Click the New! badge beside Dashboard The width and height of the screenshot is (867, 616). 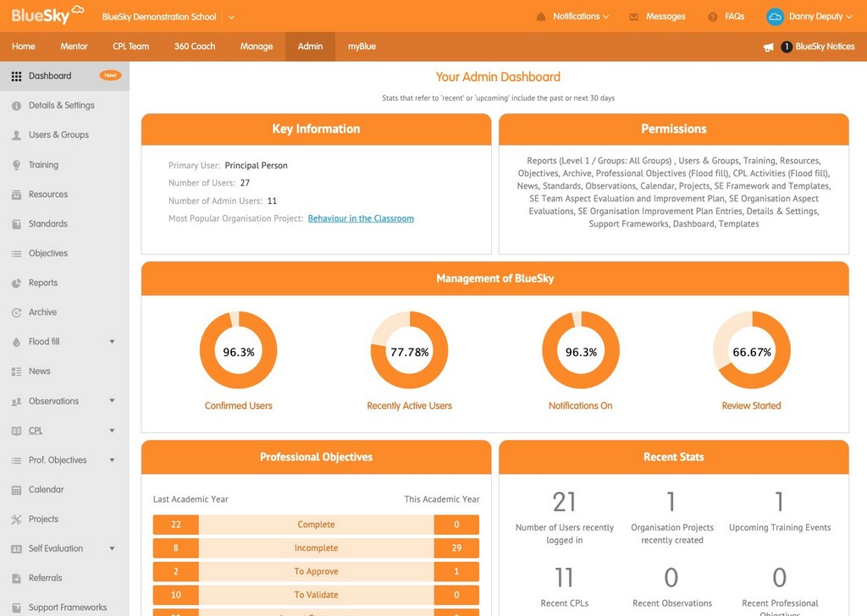(111, 75)
